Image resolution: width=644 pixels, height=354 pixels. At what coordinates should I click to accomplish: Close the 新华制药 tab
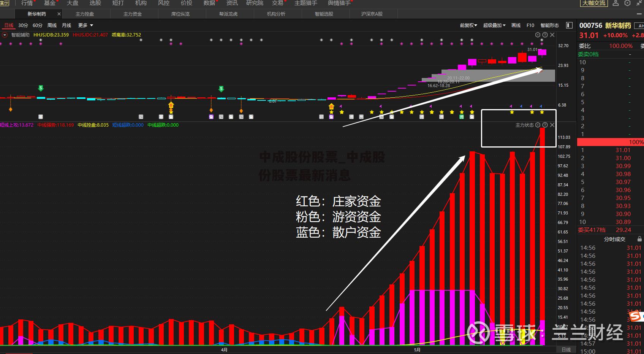[59, 14]
